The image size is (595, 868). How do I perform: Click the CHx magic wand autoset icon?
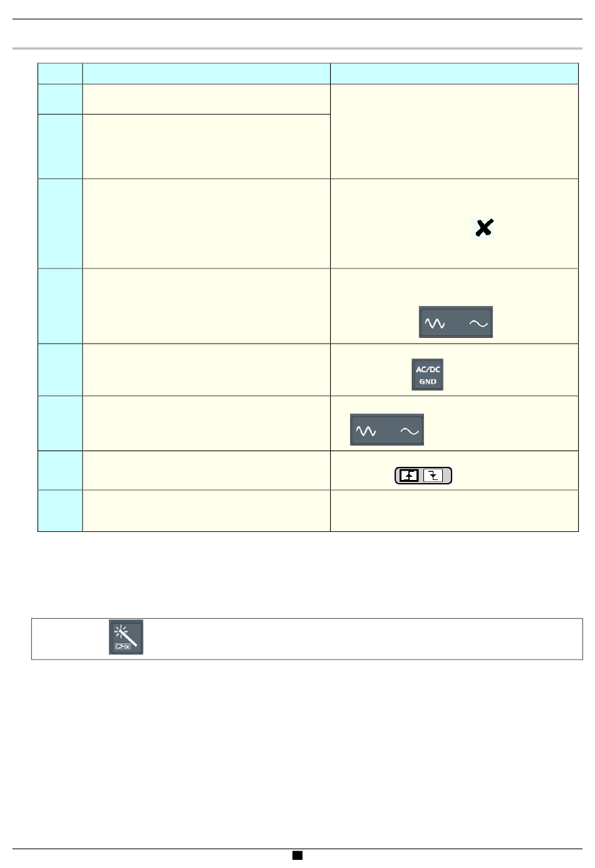pos(126,638)
